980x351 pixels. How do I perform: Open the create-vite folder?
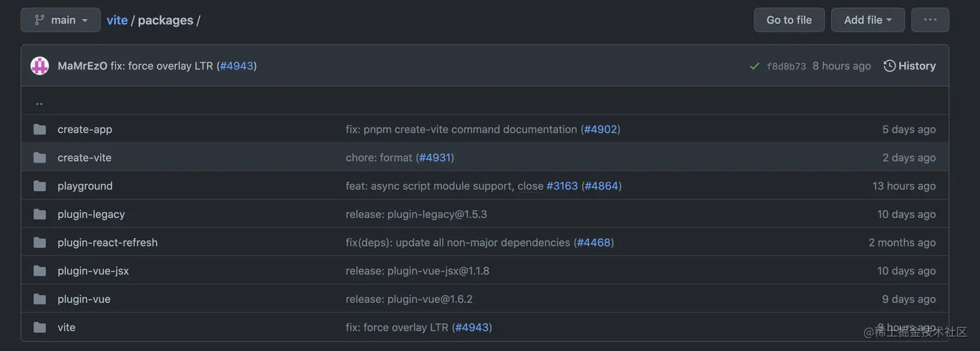point(84,158)
